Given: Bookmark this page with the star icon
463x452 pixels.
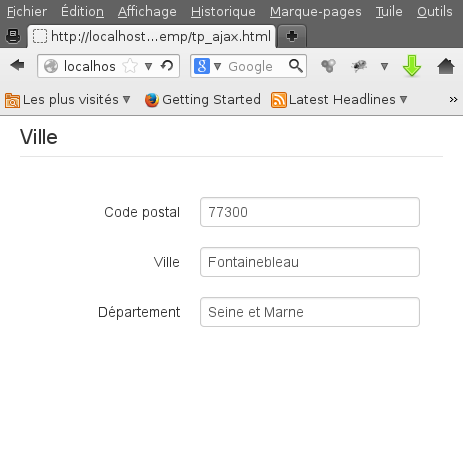Looking at the screenshot, I should click(130, 66).
